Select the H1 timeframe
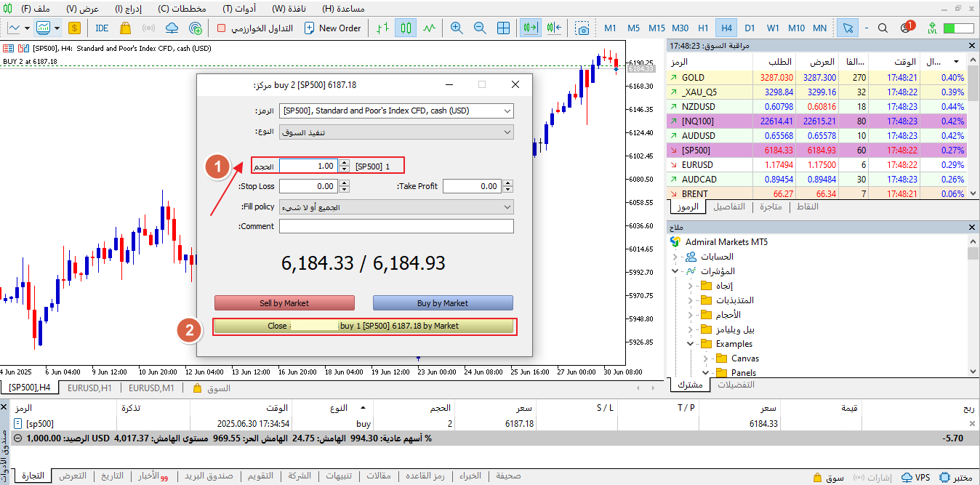The width and height of the screenshot is (980, 485). [x=703, y=28]
